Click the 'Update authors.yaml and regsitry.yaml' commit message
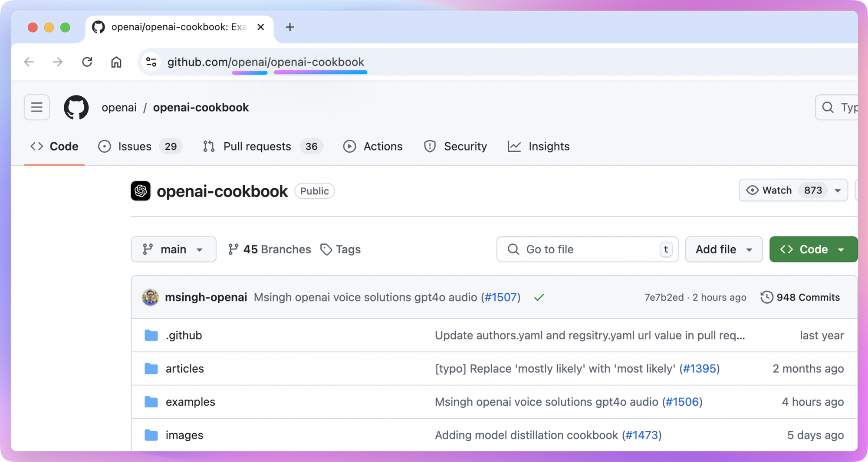The width and height of the screenshot is (868, 462). [590, 335]
